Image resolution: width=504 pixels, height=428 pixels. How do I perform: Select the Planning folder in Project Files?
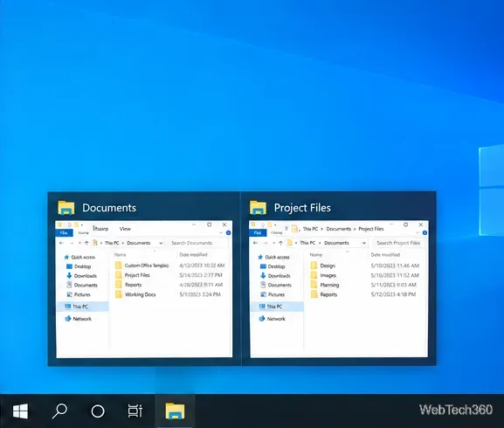click(325, 285)
